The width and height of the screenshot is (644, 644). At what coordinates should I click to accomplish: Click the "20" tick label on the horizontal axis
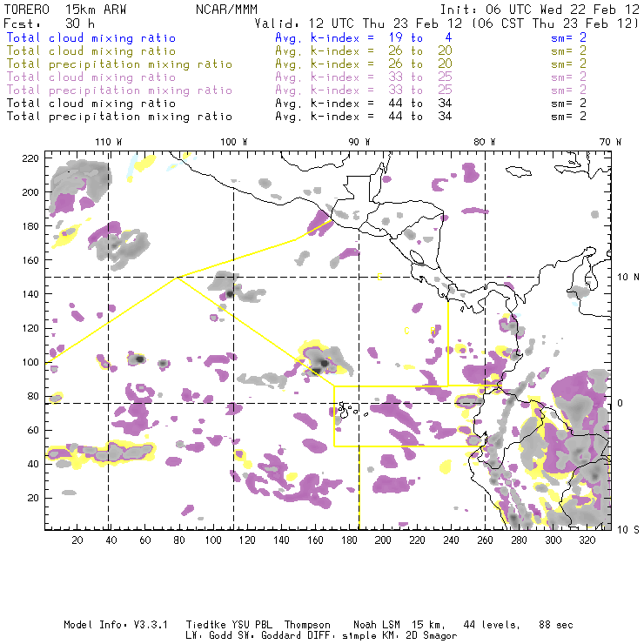click(77, 540)
